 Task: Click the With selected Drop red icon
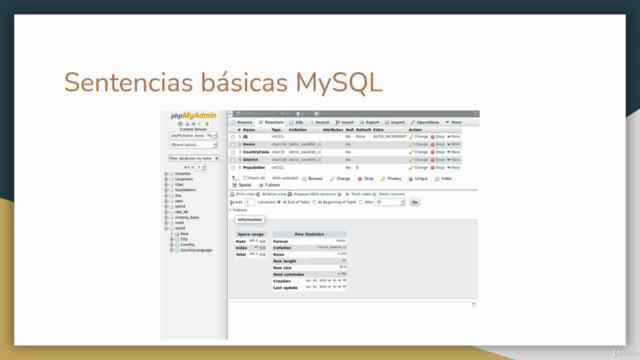pos(360,179)
